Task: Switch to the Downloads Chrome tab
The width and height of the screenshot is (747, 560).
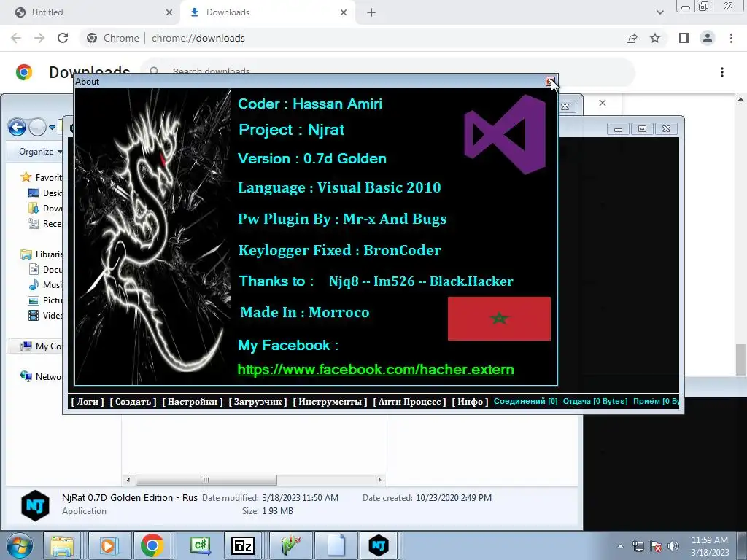Action: tap(267, 12)
